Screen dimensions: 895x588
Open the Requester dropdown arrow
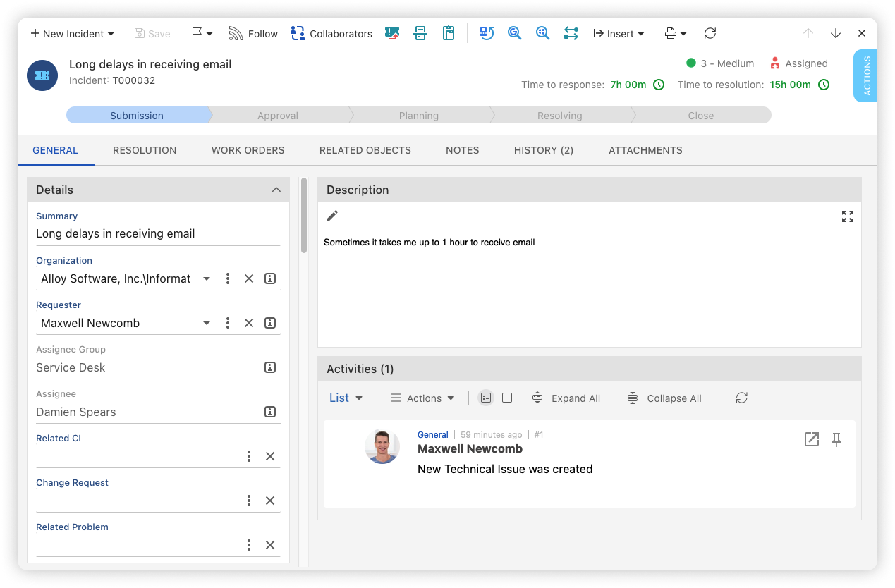click(207, 324)
